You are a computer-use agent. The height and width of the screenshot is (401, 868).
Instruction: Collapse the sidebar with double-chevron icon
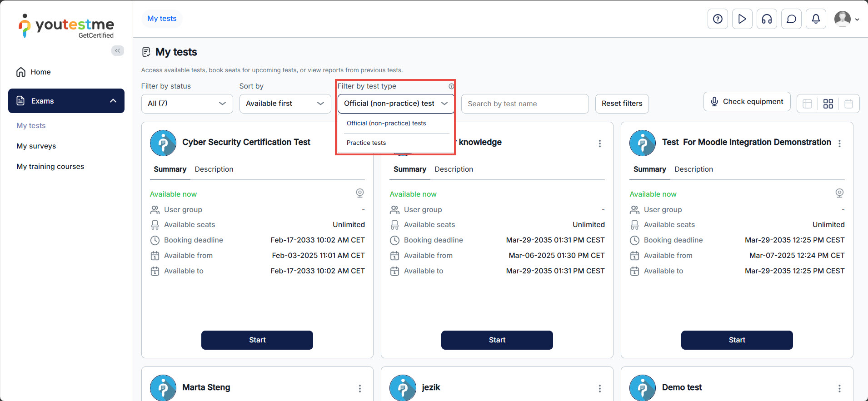coord(118,50)
